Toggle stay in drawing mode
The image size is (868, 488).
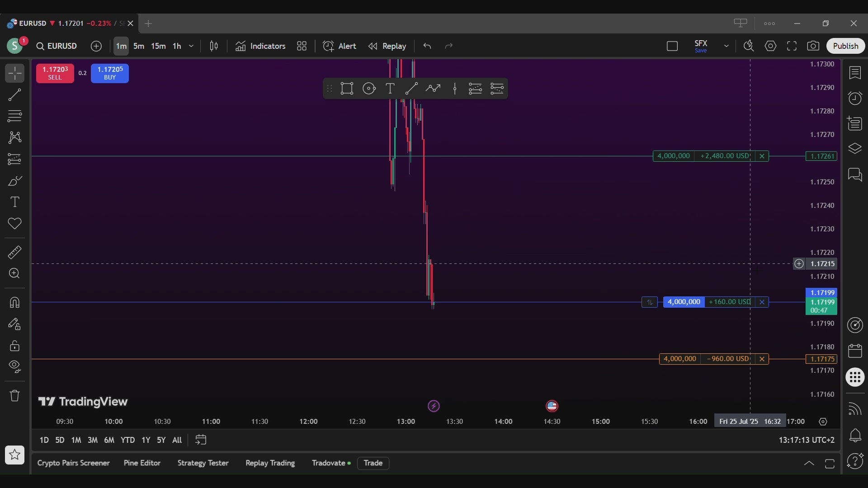[14, 324]
